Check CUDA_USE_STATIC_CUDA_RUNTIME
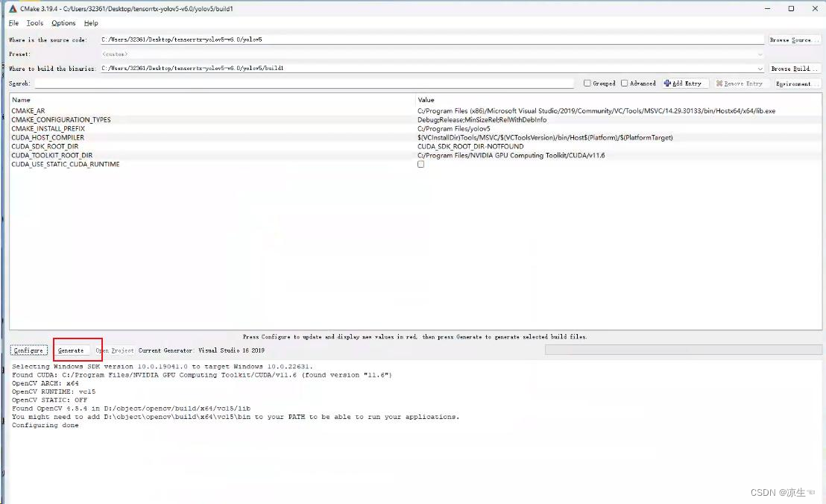 coord(420,164)
